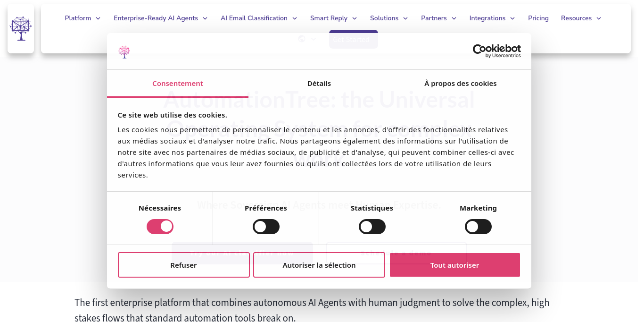This screenshot has width=644, height=322.
Task: Open the language globe icon selector
Action: [302, 39]
